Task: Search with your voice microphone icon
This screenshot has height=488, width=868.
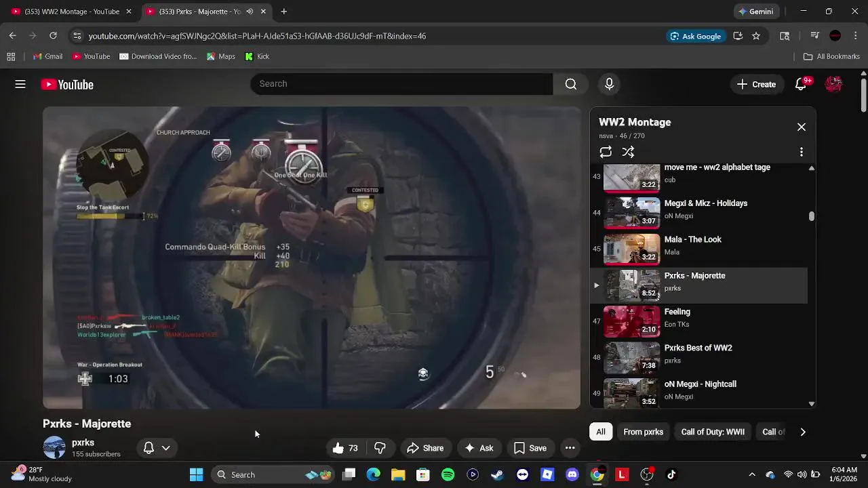Action: (x=609, y=84)
